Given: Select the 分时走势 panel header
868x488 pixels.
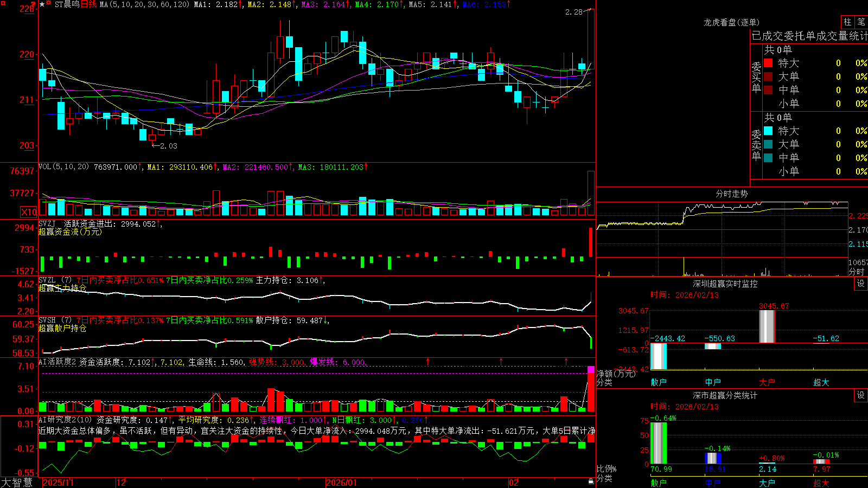Looking at the screenshot, I should tap(731, 194).
